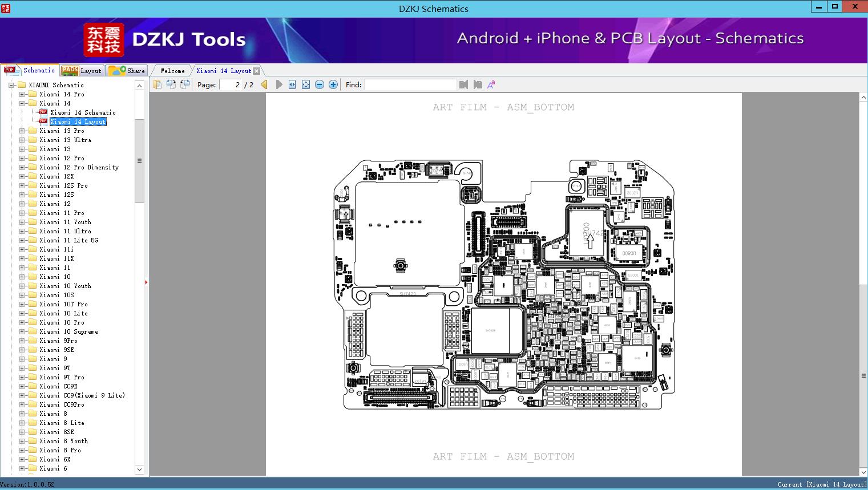Open the Xiaomi 14 Schematic file
The width and height of the screenshot is (868, 490).
tap(83, 112)
